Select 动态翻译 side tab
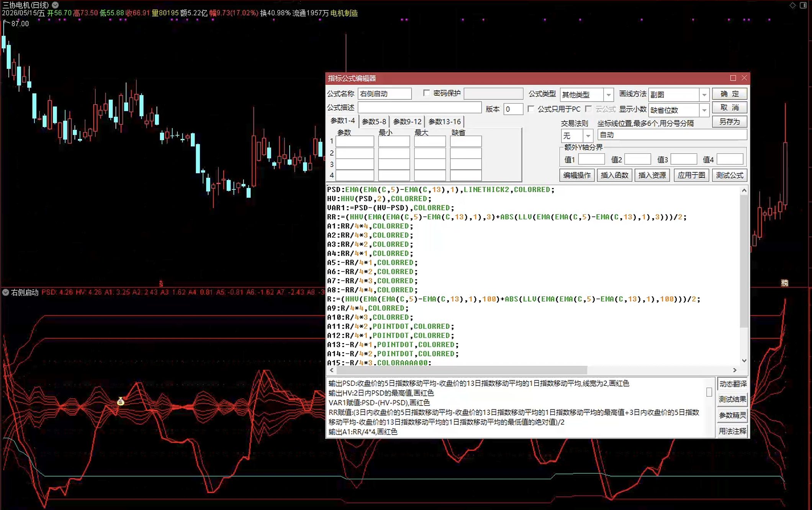 pyautogui.click(x=732, y=384)
